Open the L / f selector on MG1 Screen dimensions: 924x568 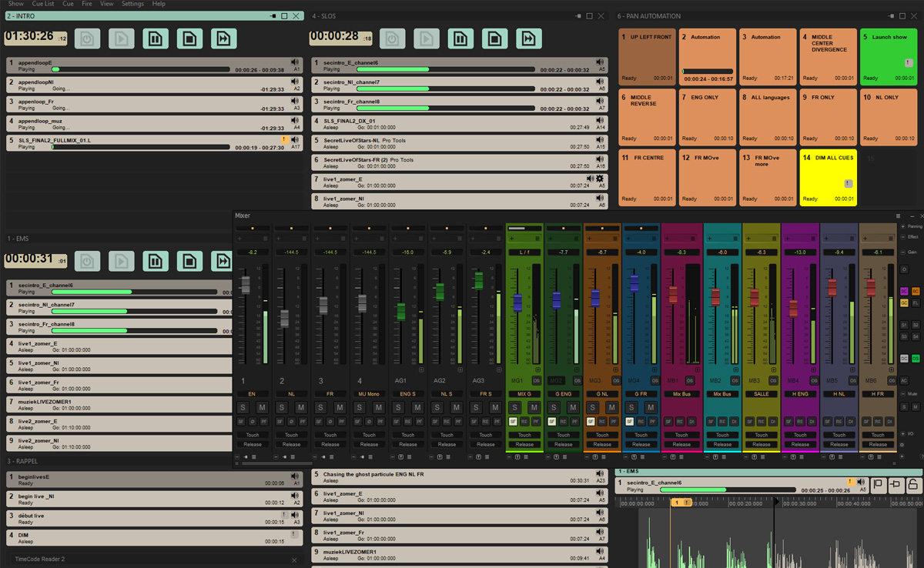524,252
